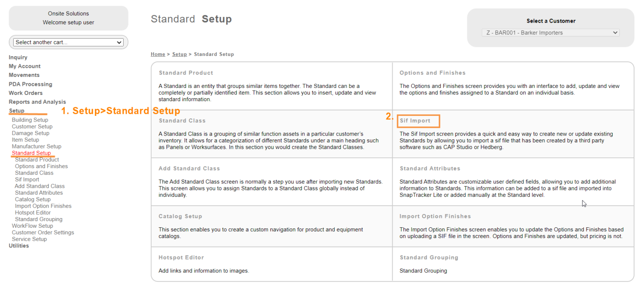Select Service Setup in sidebar
Screen dimensions: 644x291
(29, 239)
